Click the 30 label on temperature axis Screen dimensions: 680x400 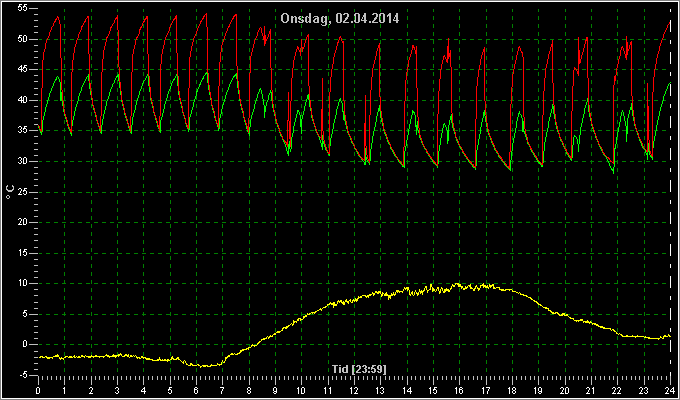click(23, 161)
